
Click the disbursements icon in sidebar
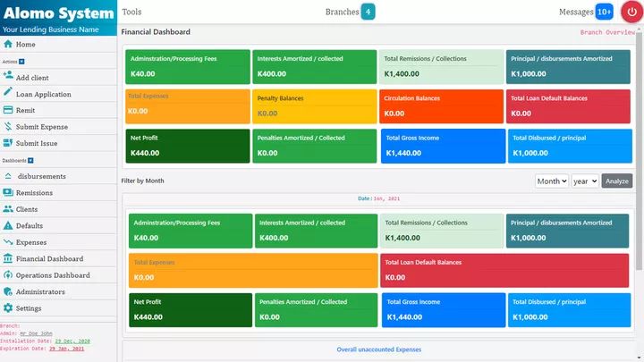point(8,176)
